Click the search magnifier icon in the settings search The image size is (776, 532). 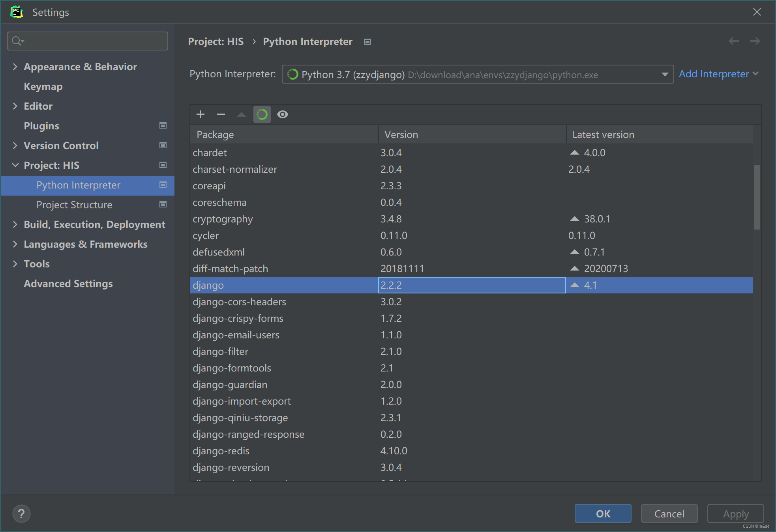point(17,41)
